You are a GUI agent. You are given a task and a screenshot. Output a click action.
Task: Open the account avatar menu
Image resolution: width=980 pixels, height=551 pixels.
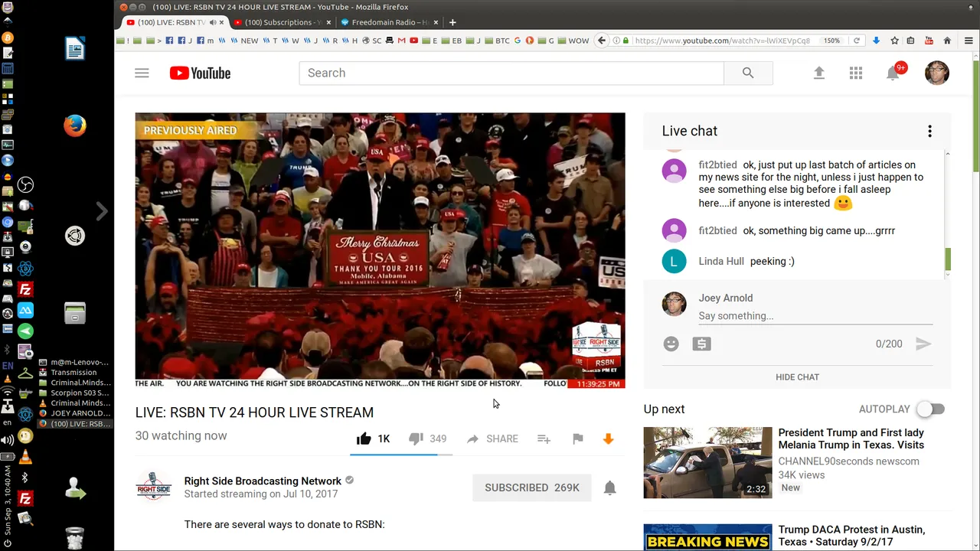(x=937, y=73)
